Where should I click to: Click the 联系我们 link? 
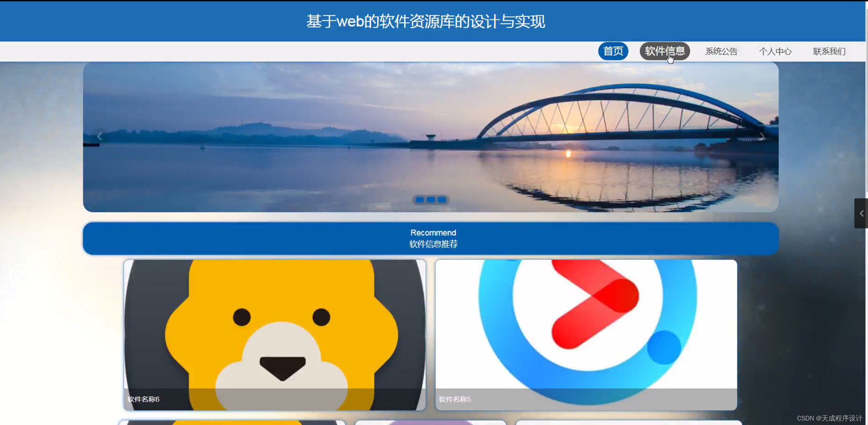(829, 51)
